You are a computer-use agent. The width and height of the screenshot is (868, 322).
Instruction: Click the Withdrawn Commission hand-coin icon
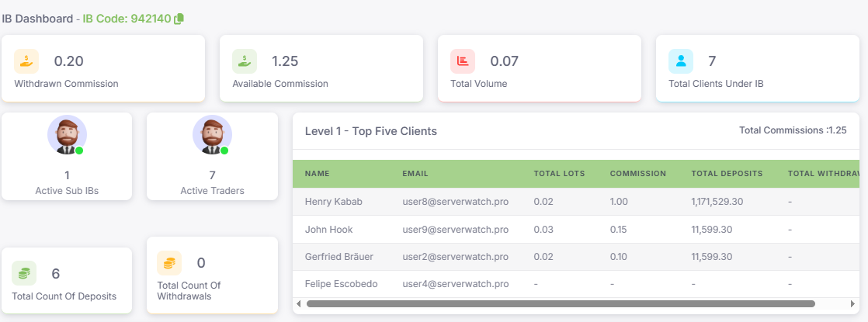coord(26,61)
